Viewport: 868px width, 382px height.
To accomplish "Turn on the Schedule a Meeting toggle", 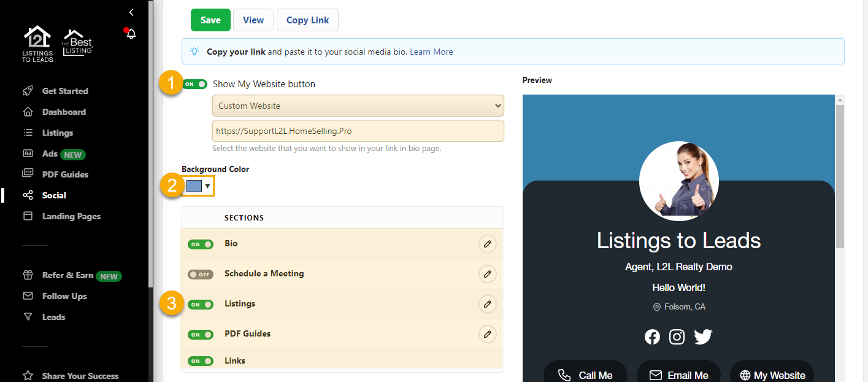I will click(201, 275).
